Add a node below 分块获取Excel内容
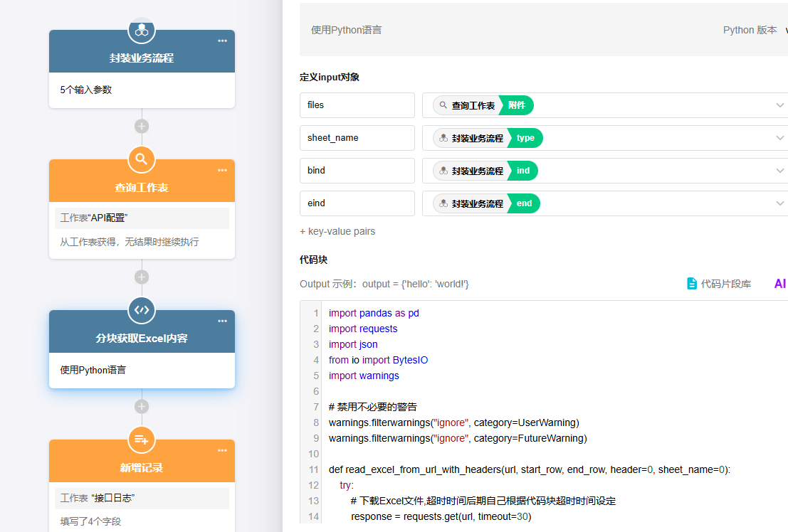This screenshot has width=788, height=532. [x=142, y=407]
